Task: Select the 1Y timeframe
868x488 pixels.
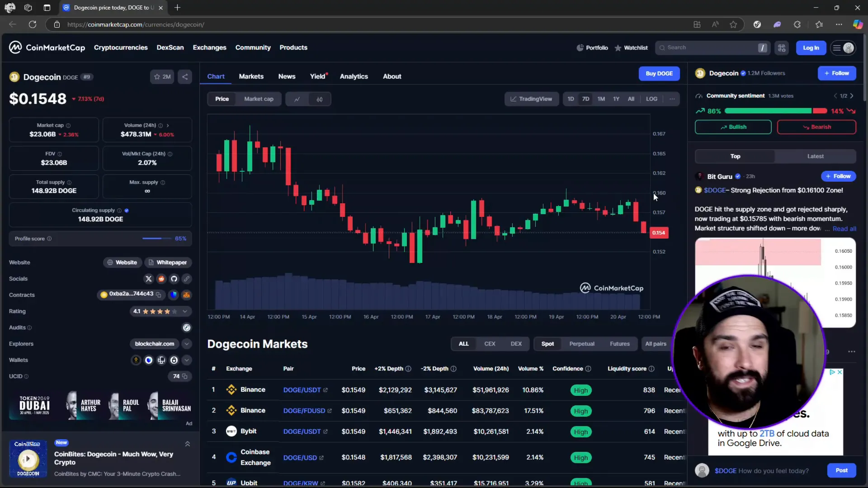Action: (x=616, y=99)
